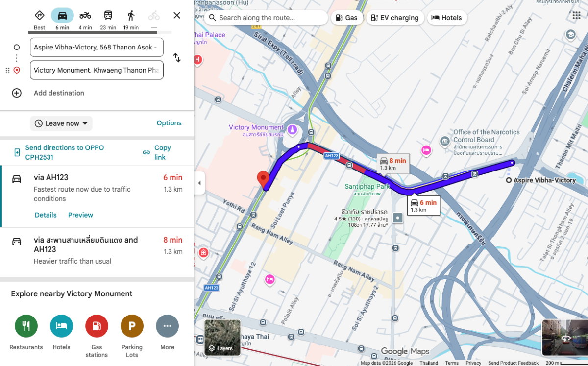Image resolution: width=588 pixels, height=366 pixels.
Task: Add destination text link
Action: (x=59, y=93)
